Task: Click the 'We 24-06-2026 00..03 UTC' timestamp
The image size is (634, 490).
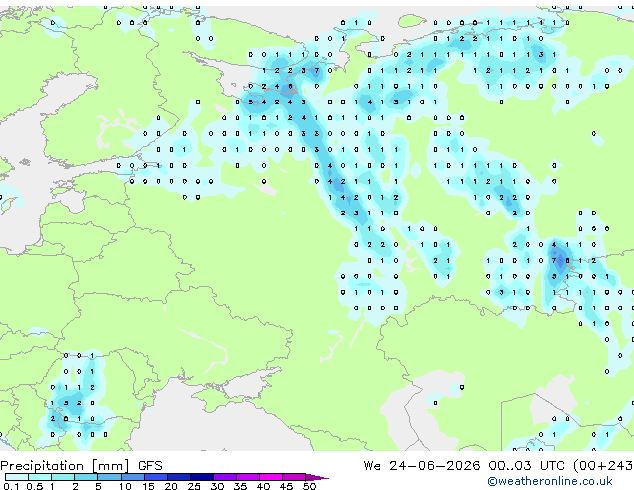Action: 463,466
